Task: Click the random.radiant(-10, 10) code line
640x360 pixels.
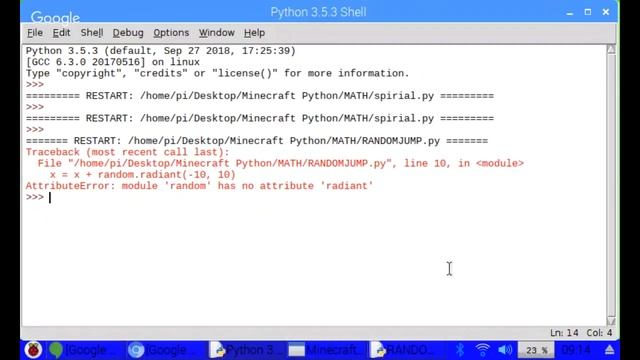Action: click(142, 175)
